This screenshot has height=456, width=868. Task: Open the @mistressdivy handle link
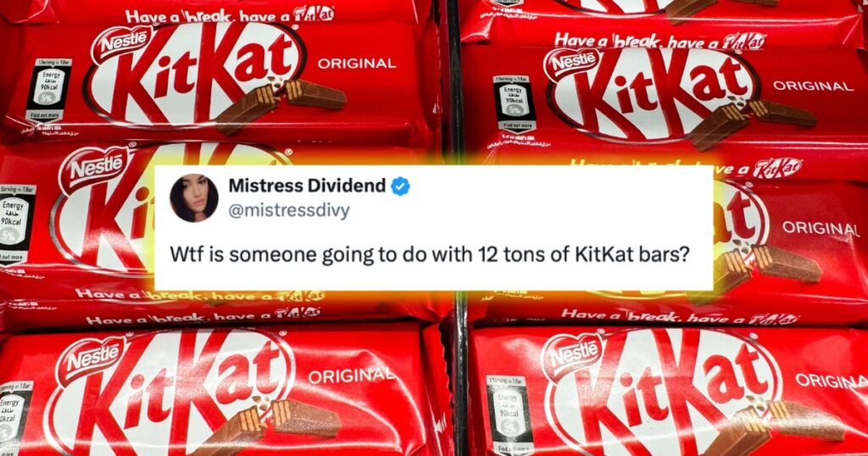pos(289,211)
